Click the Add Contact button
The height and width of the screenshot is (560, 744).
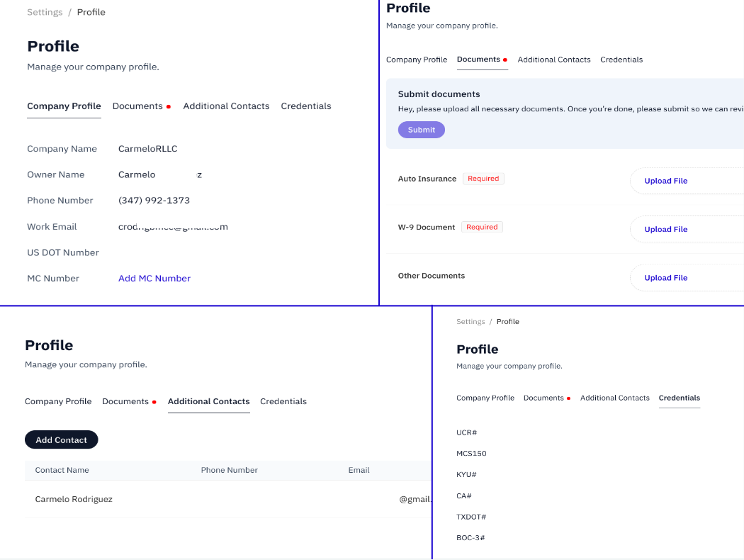pyautogui.click(x=61, y=439)
